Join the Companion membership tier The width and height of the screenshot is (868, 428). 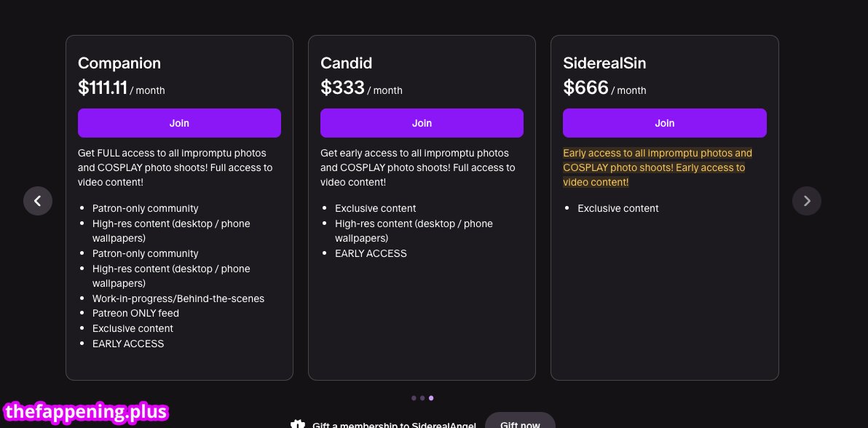(x=179, y=123)
